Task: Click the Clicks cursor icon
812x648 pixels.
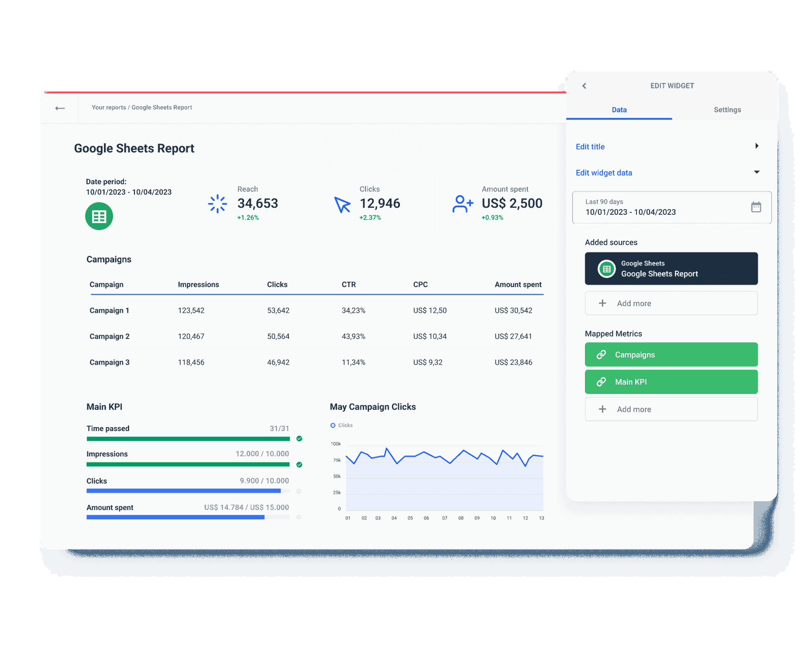Action: click(343, 205)
